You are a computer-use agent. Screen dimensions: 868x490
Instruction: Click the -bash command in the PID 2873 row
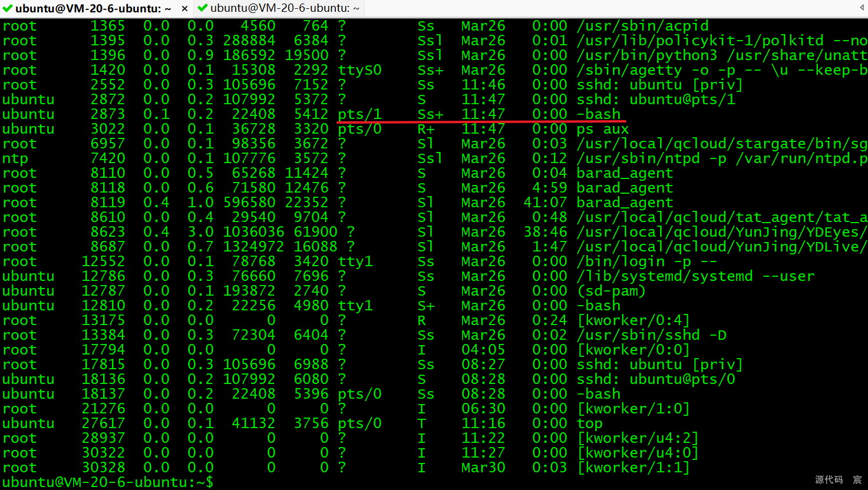(599, 114)
